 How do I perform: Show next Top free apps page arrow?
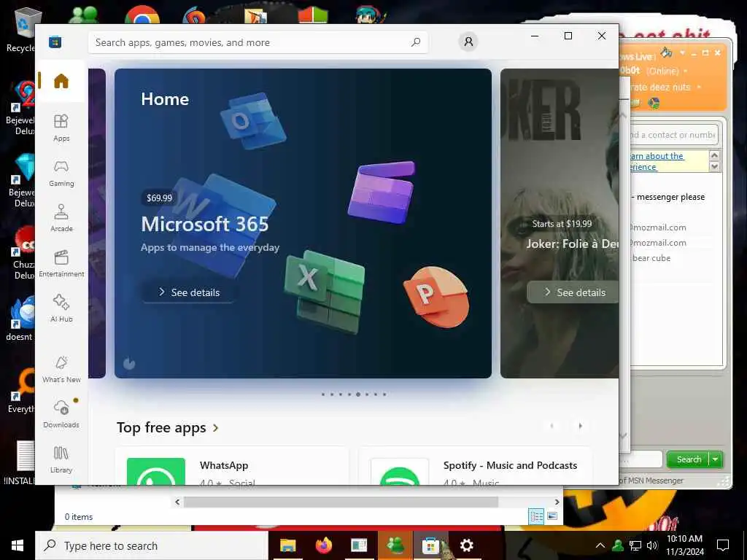tap(580, 426)
